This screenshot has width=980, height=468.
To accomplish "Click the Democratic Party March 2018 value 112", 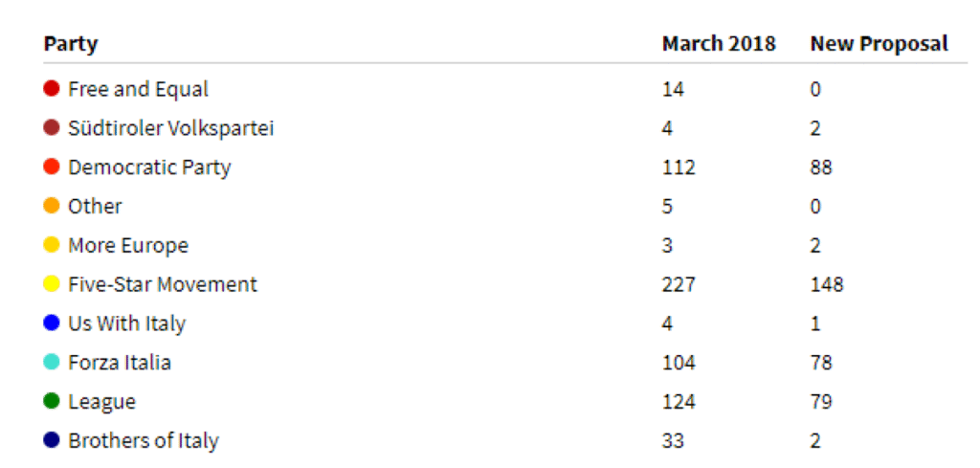I will point(678,167).
